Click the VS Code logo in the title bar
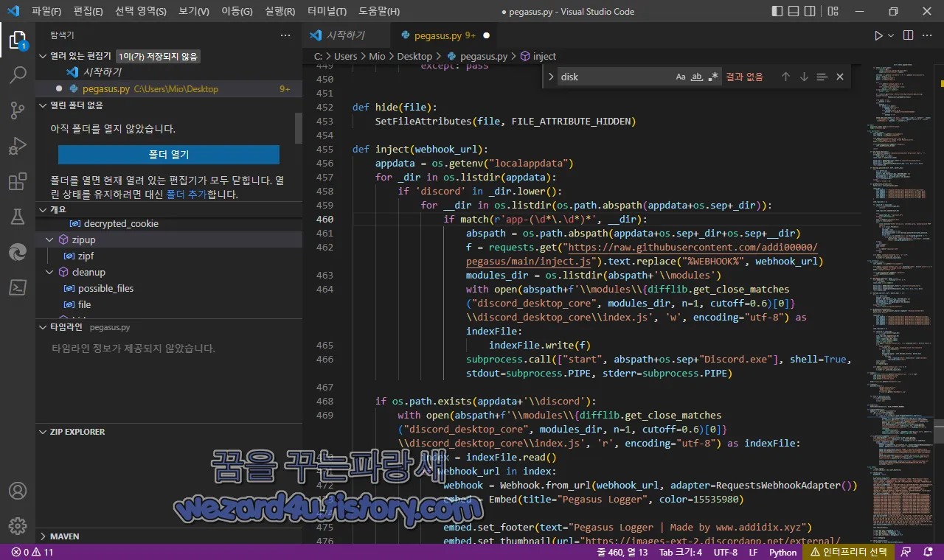This screenshot has height=560, width=944. click(x=13, y=12)
